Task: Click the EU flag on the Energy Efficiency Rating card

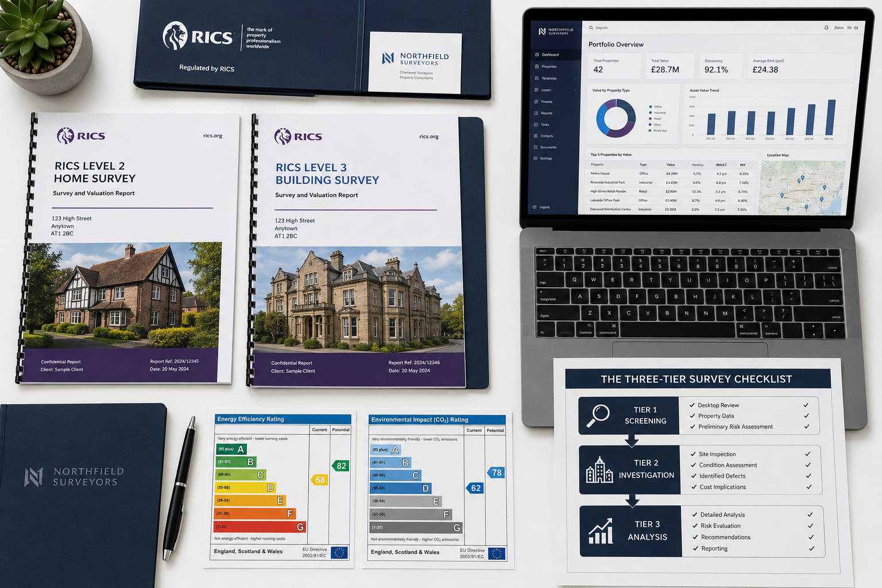Action: point(339,552)
